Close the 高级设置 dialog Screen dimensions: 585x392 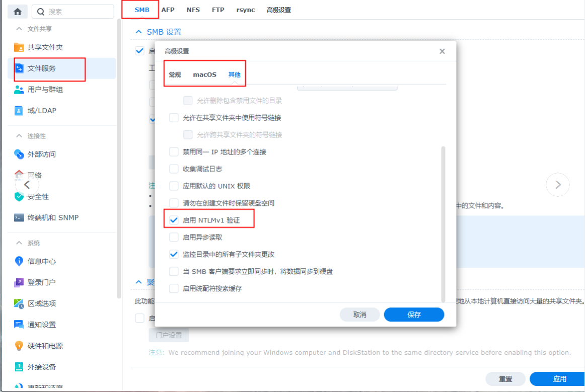442,51
